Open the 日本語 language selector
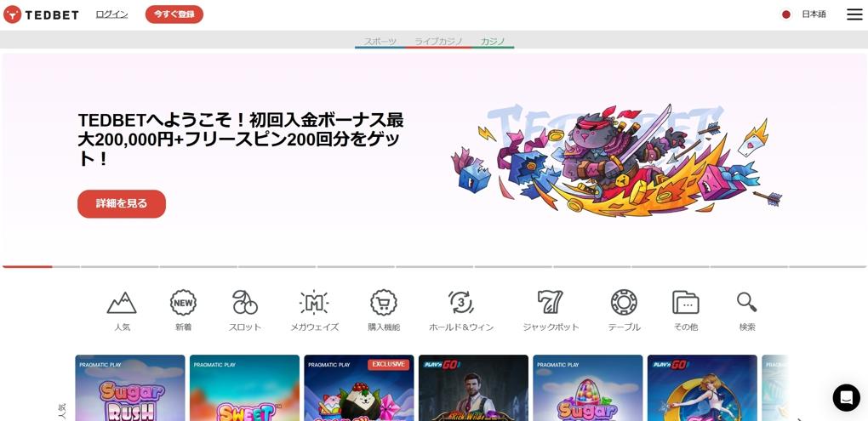 coord(814,14)
